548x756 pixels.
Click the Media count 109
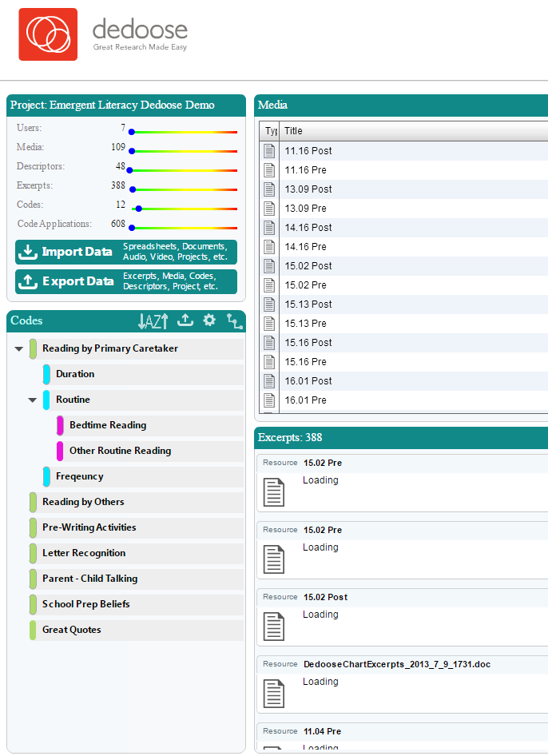(x=118, y=147)
